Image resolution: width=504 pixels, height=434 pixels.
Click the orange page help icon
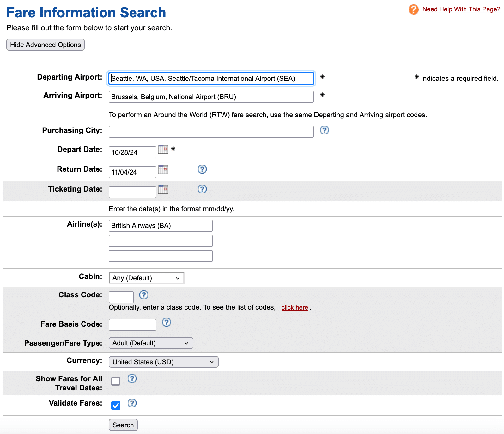point(413,9)
